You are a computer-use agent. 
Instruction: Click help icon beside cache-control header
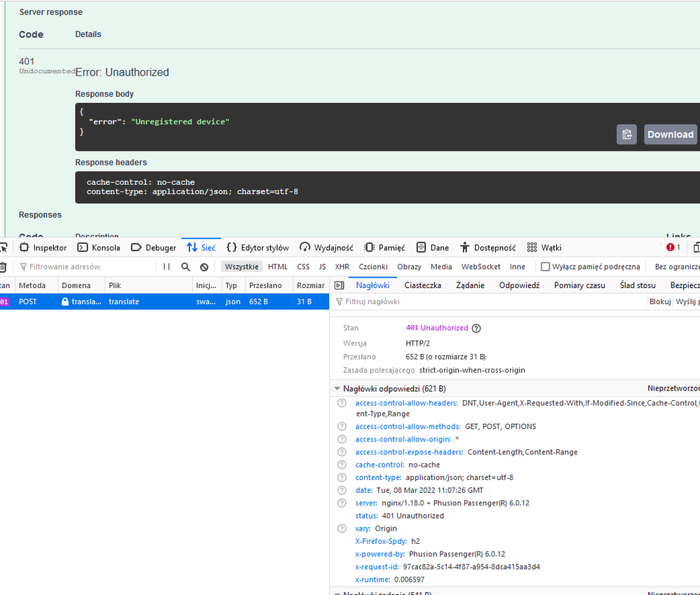pos(342,465)
